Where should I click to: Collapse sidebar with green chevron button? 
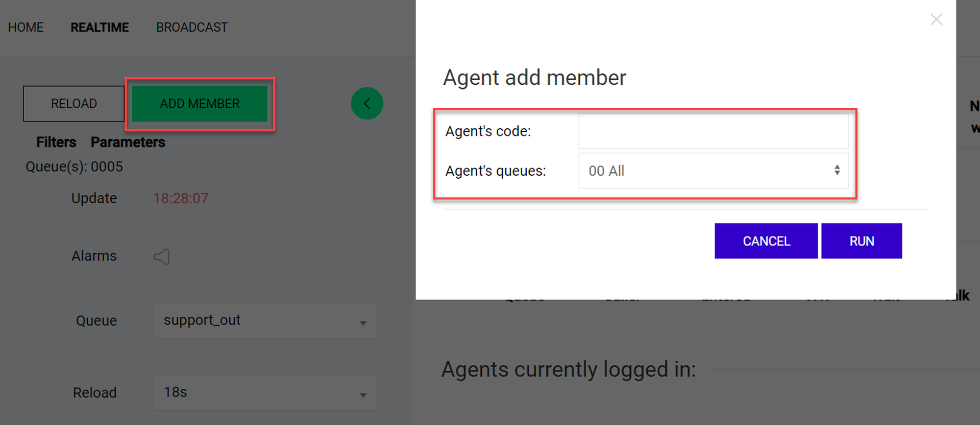(x=367, y=103)
